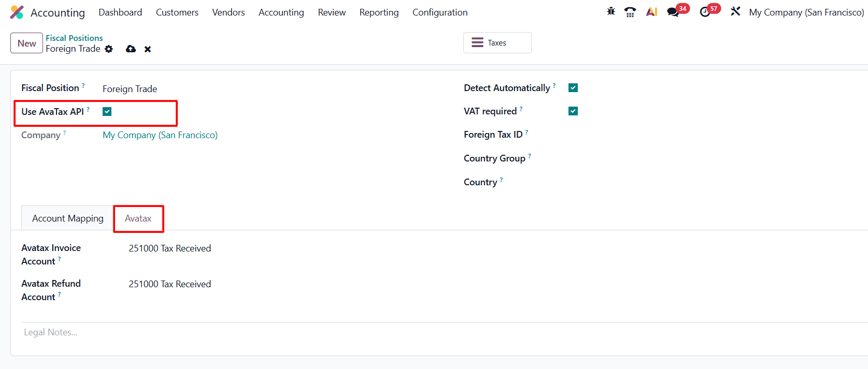Switch to the Account Mapping tab

click(68, 218)
